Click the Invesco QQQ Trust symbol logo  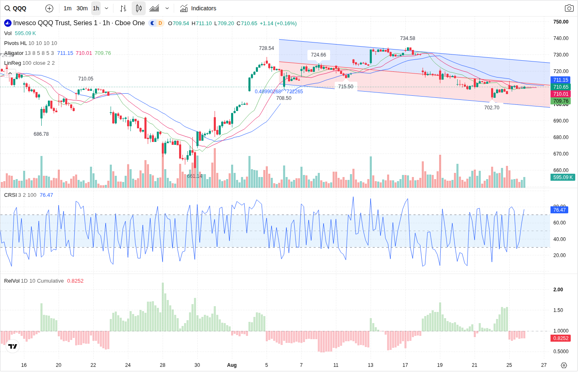pyautogui.click(x=8, y=23)
